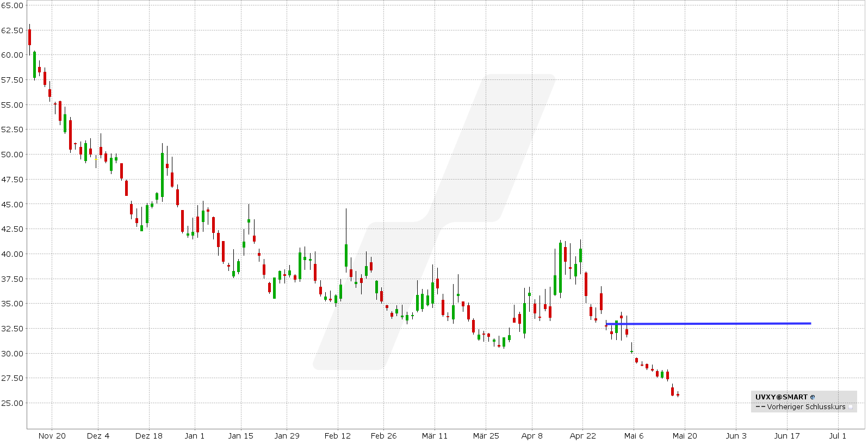Click the 65.00 price axis label
This screenshot has height=444, width=868.
(12, 5)
